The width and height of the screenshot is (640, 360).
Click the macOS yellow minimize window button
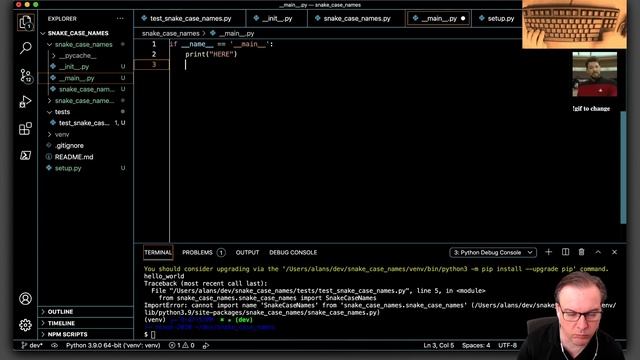point(27,4)
